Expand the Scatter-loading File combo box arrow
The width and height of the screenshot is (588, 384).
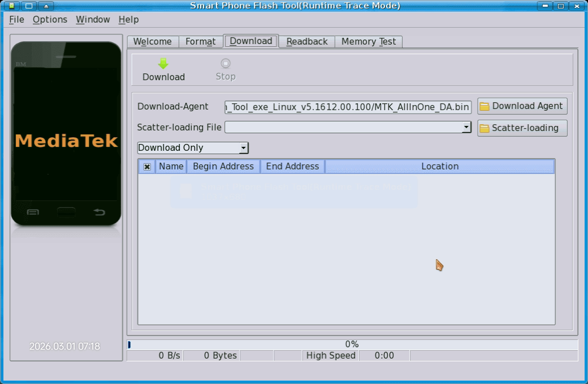[466, 128]
